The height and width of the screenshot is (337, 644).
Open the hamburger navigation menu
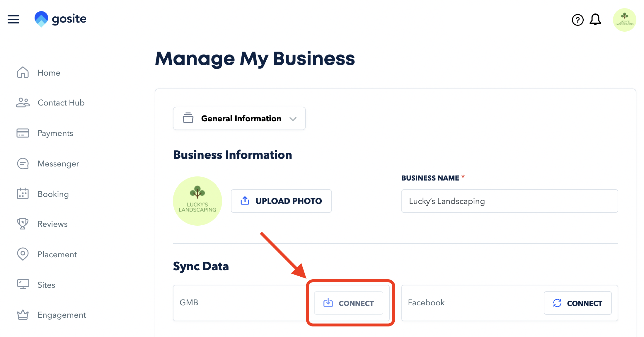point(13,19)
